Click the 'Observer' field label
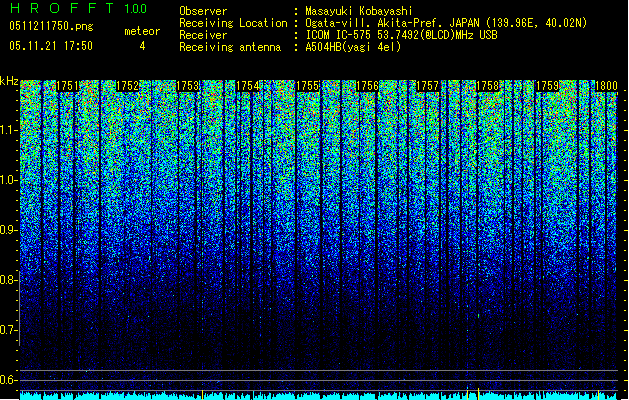The height and width of the screenshot is (400, 629). tap(203, 11)
